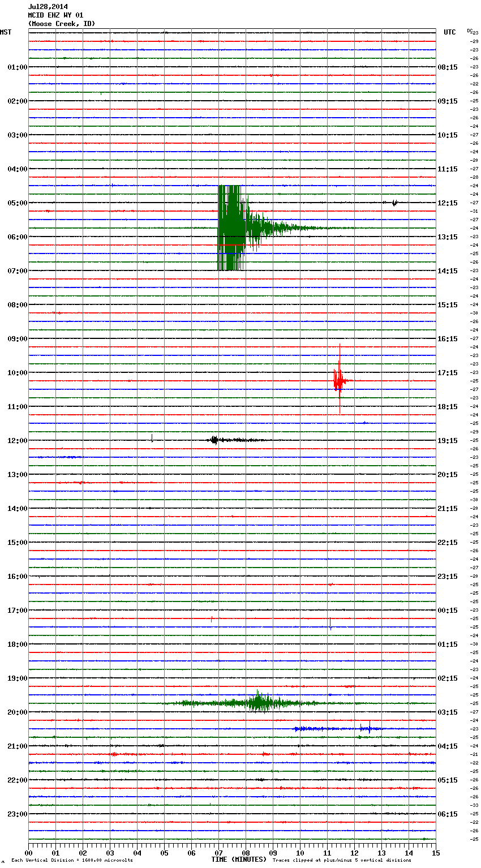This screenshot has height=868, width=481.
Task: Select the 13:15 UTC time label
Action: pos(448,237)
